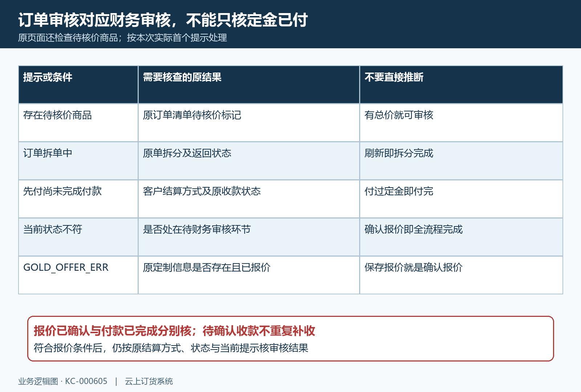Click the cell 是否处在待财务审核环节
This screenshot has width=581, height=392.
point(249,237)
